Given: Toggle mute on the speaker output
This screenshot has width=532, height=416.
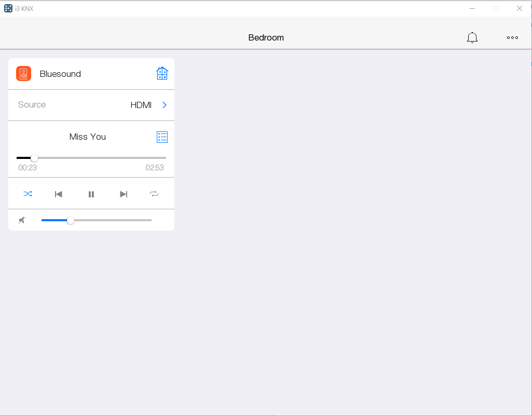Looking at the screenshot, I should [x=22, y=220].
